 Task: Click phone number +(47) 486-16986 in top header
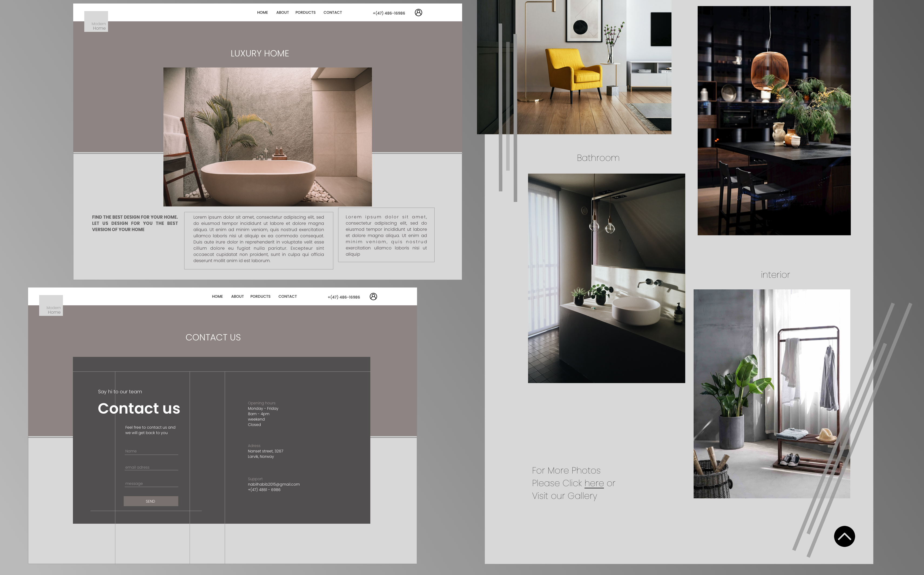click(388, 13)
